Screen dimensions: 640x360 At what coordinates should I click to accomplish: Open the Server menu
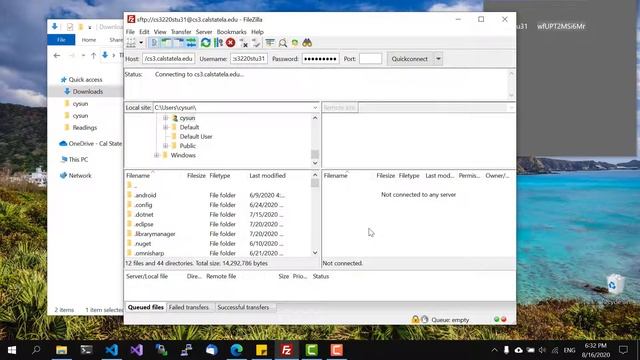click(x=204, y=32)
